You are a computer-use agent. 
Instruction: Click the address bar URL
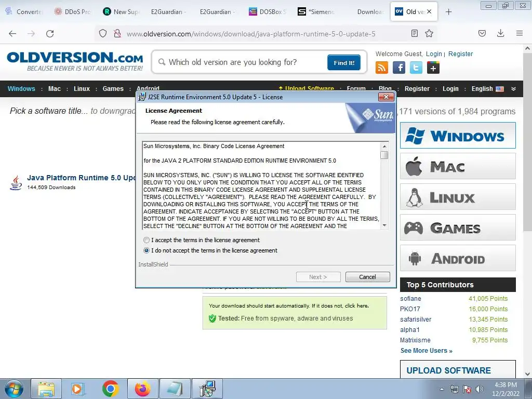tap(251, 34)
